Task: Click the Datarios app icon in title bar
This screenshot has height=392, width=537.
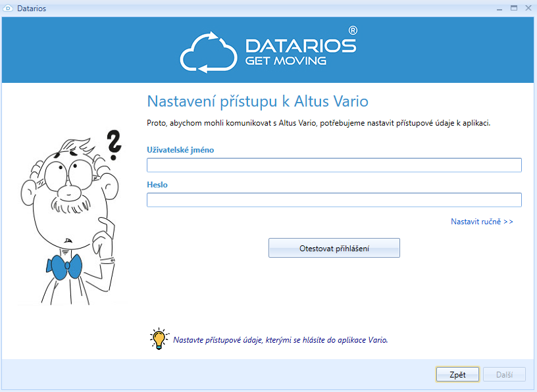Action: pos(9,9)
